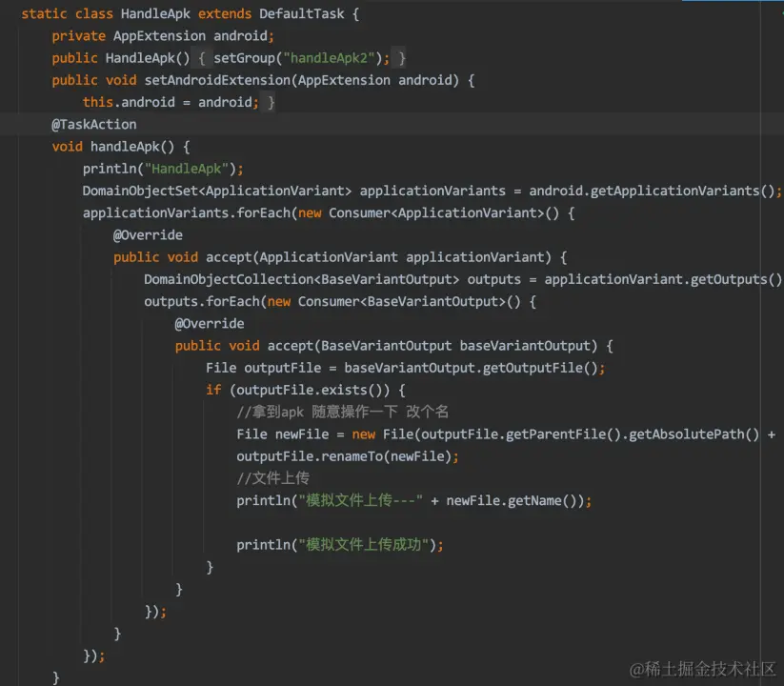Click the getApplicationVariants() call
This screenshot has width=784, height=686.
click(682, 191)
